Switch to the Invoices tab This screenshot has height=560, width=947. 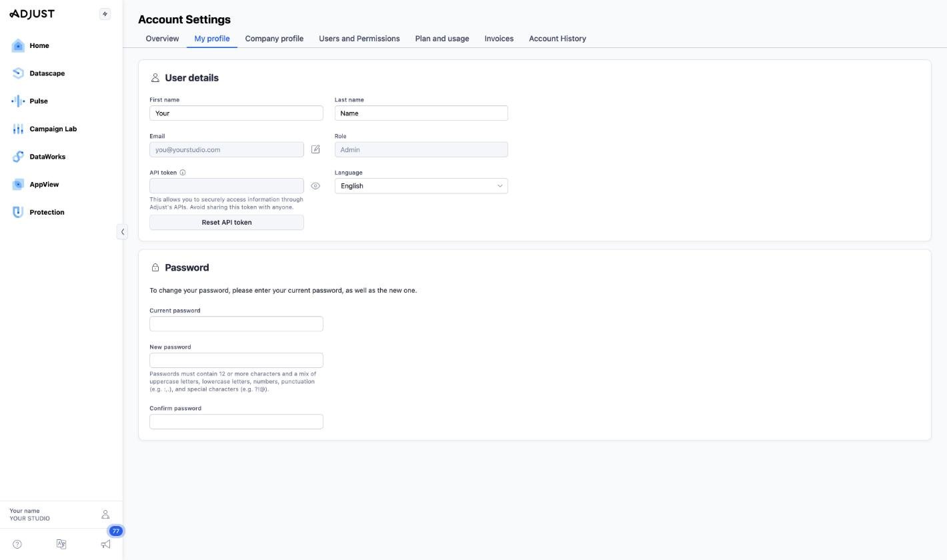(499, 39)
